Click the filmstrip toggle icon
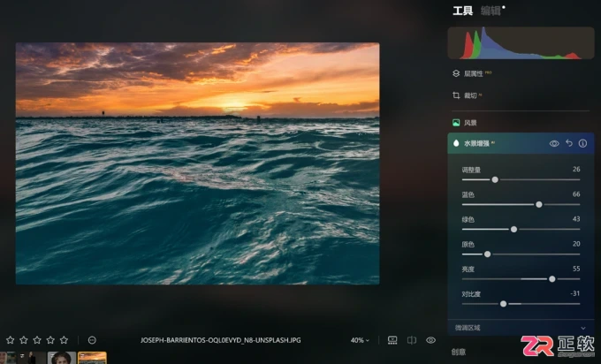The width and height of the screenshot is (601, 364). coord(392,340)
